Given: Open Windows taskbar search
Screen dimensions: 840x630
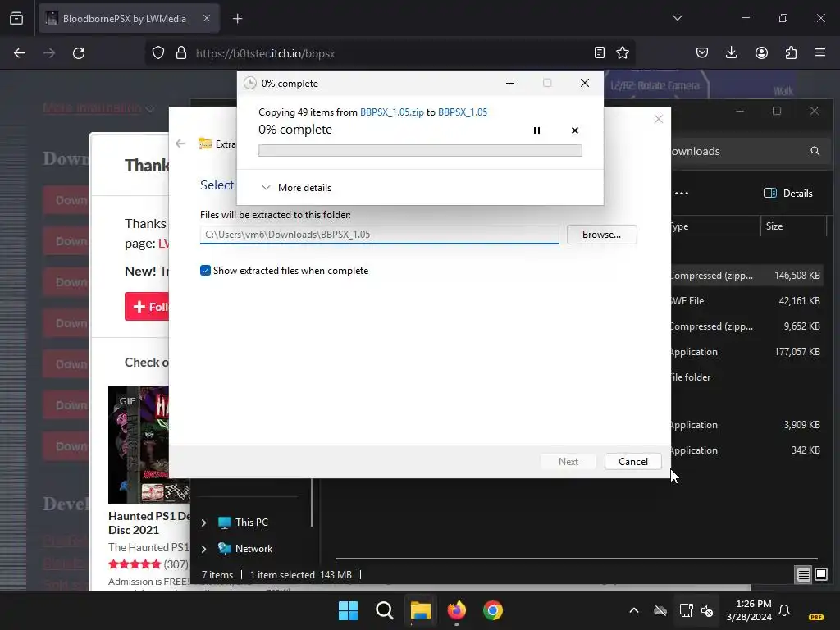Looking at the screenshot, I should pos(384,610).
